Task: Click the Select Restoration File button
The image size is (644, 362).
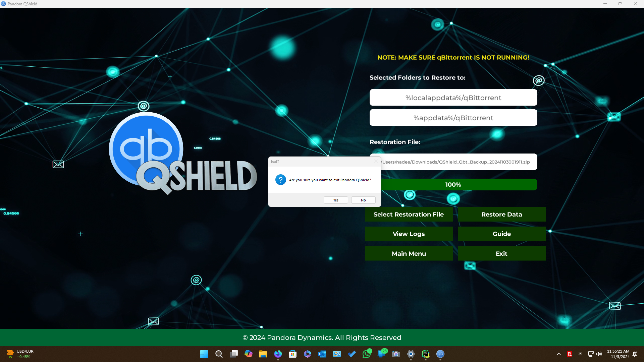Action: click(409, 215)
